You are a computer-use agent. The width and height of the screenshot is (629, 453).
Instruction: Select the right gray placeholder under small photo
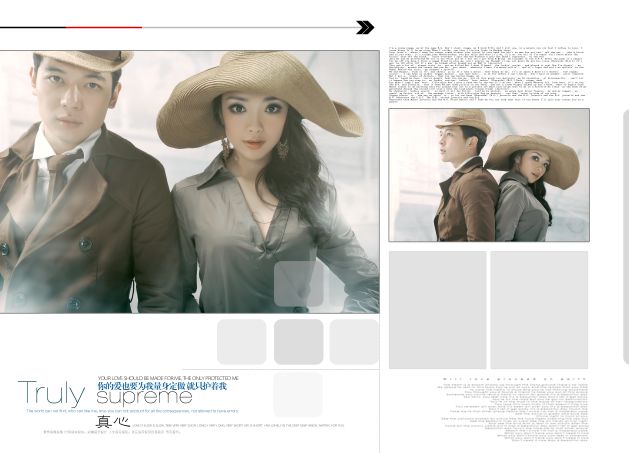click(539, 310)
